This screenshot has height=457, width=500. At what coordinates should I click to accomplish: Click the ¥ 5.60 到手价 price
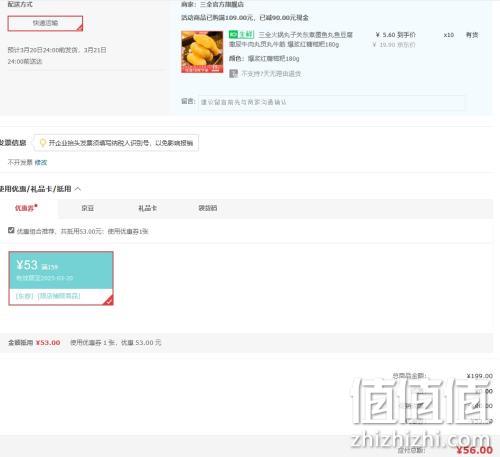point(395,35)
